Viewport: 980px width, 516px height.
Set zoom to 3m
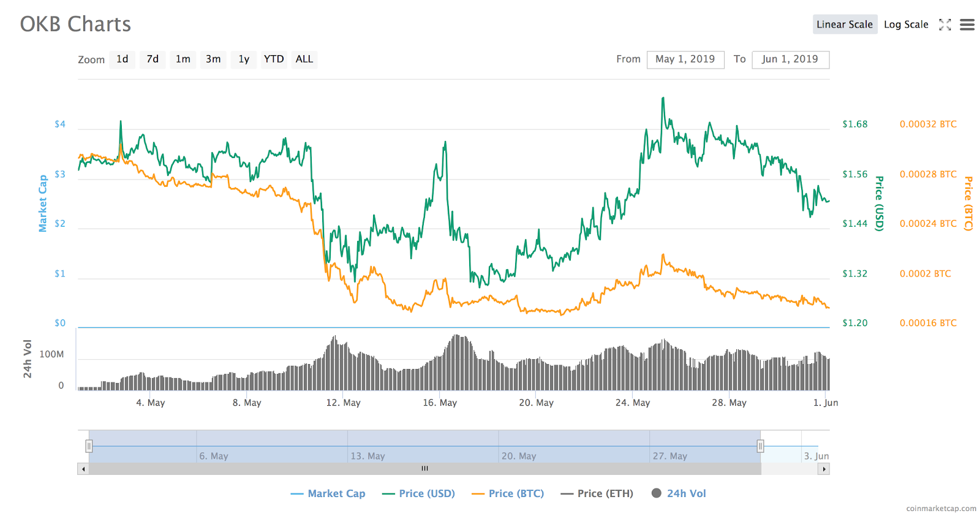pos(213,59)
